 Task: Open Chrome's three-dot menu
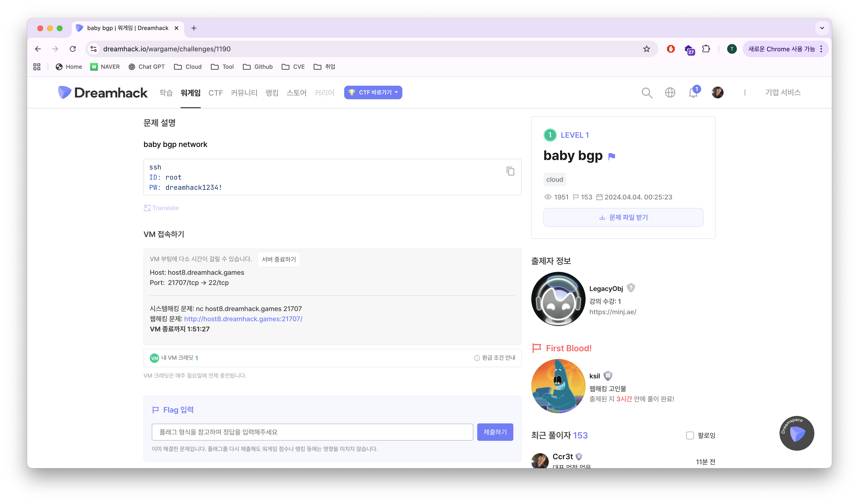coord(821,49)
